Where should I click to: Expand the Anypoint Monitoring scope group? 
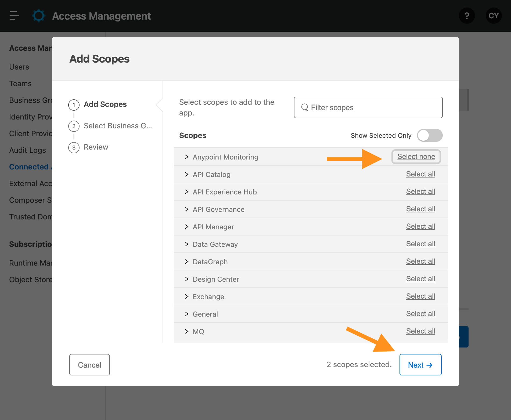pos(186,157)
